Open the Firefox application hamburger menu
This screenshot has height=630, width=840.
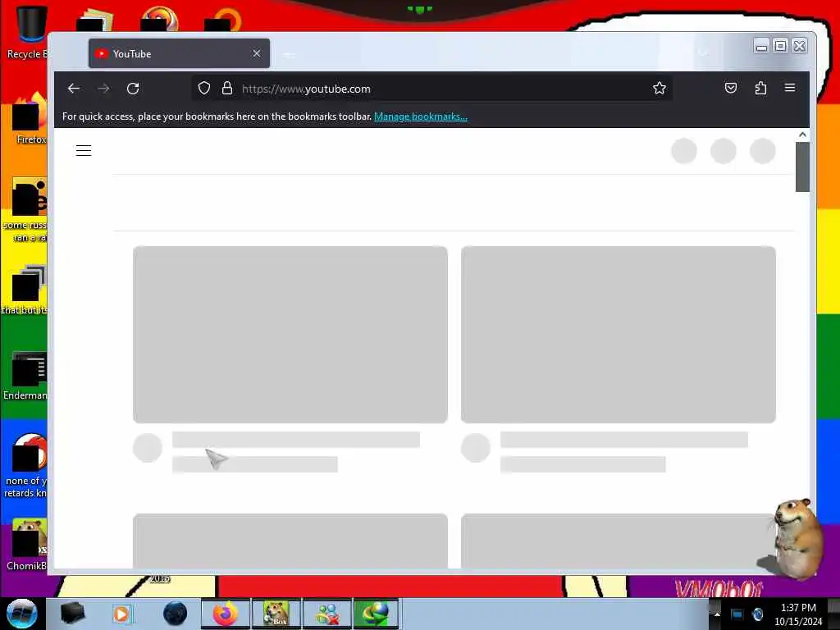coord(790,88)
